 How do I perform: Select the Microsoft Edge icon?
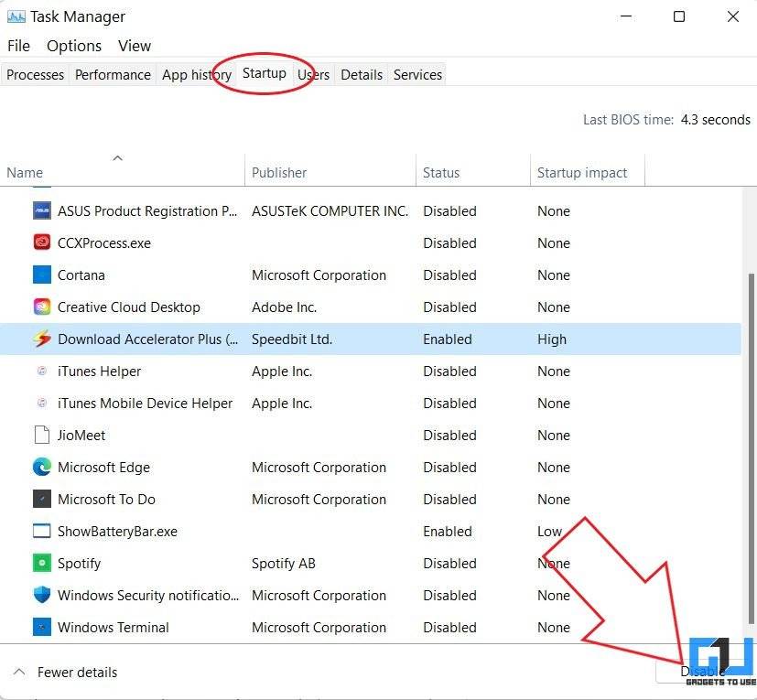[x=42, y=468]
